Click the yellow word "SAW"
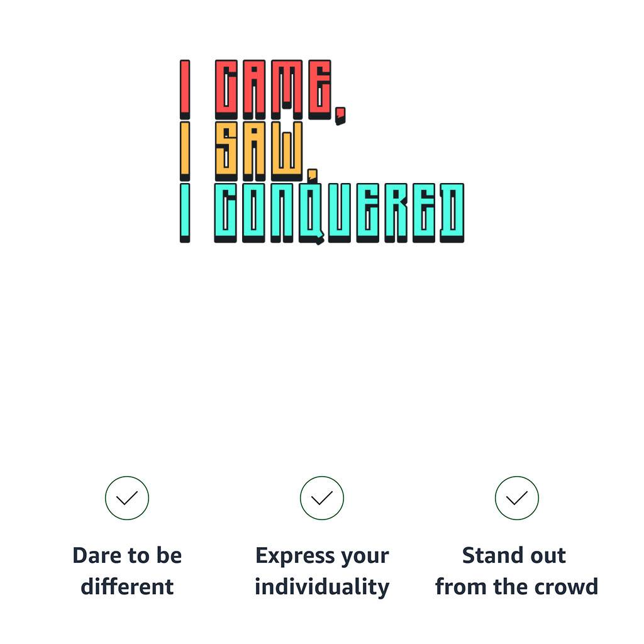The width and height of the screenshot is (644, 644). point(259,151)
